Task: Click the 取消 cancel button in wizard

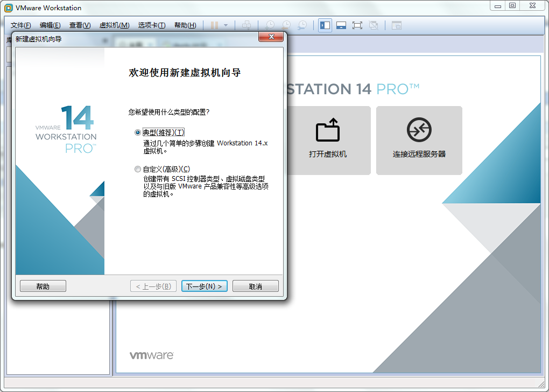Action: [256, 286]
